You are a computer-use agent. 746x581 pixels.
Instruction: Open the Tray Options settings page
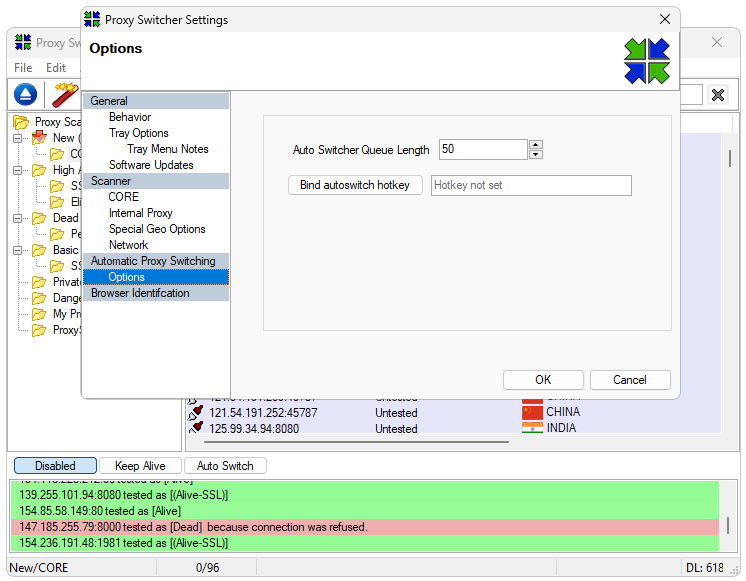click(138, 133)
